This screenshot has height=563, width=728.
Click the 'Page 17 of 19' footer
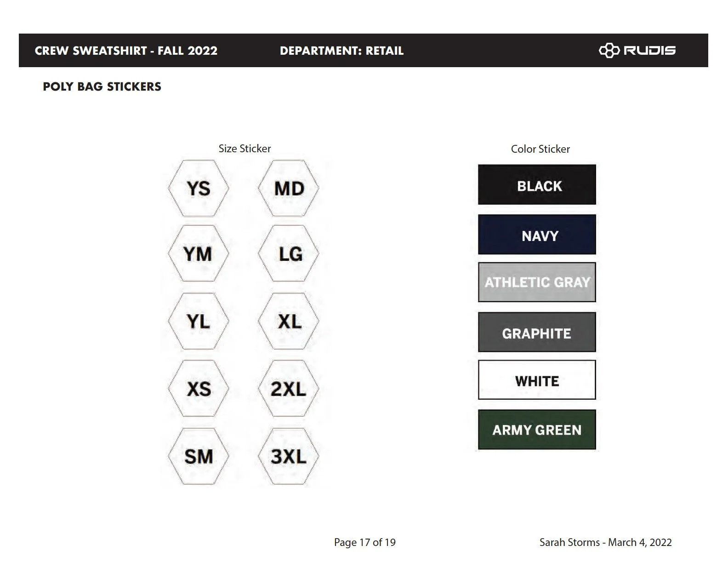pyautogui.click(x=365, y=542)
